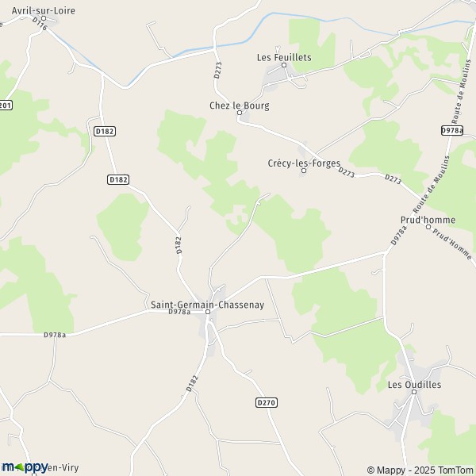The height and width of the screenshot is (476, 476).
Task: Select the Les Feuillets place marker
Action: coord(284,65)
